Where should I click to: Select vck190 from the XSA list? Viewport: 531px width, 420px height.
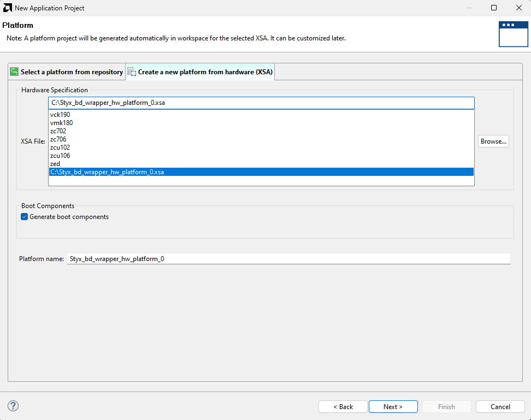[60, 115]
